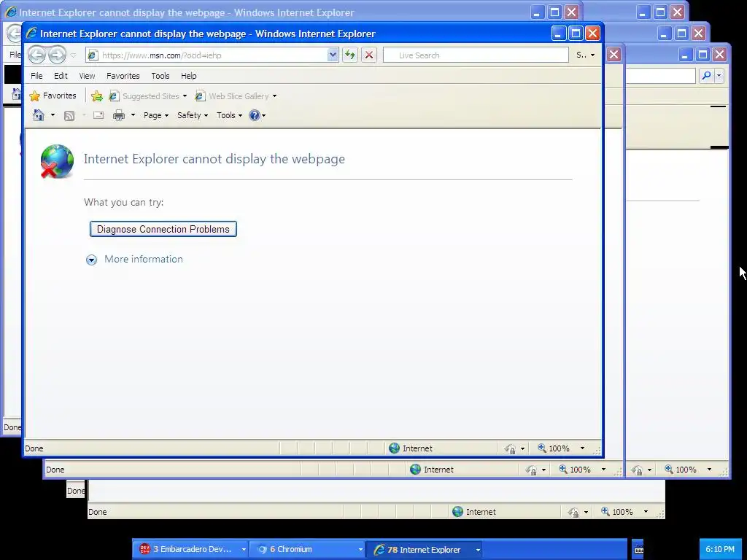The image size is (747, 560).
Task: Open recent pages dropdown next to Forward
Action: tap(73, 55)
